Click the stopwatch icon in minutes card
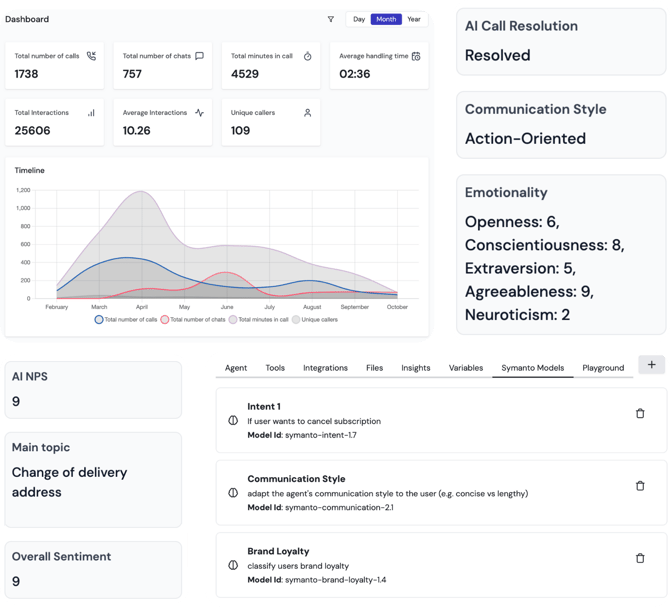Image resolution: width=670 pixels, height=608 pixels. point(308,56)
